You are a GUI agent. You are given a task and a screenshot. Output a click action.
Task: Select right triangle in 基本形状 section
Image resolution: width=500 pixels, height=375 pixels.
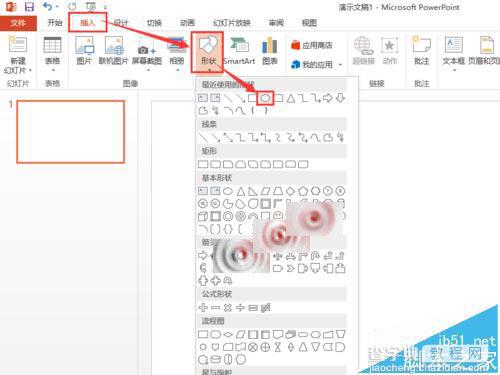253,191
